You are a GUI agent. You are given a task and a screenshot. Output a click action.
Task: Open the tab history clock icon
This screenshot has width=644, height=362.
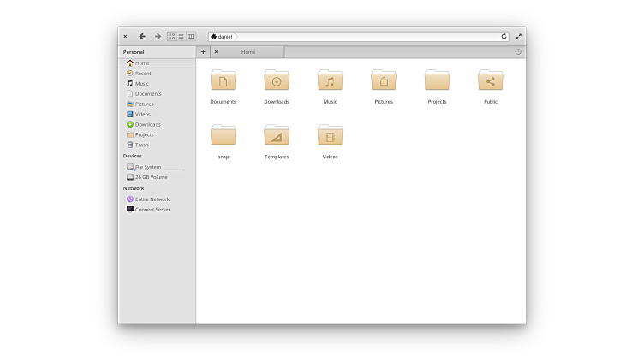(x=518, y=52)
